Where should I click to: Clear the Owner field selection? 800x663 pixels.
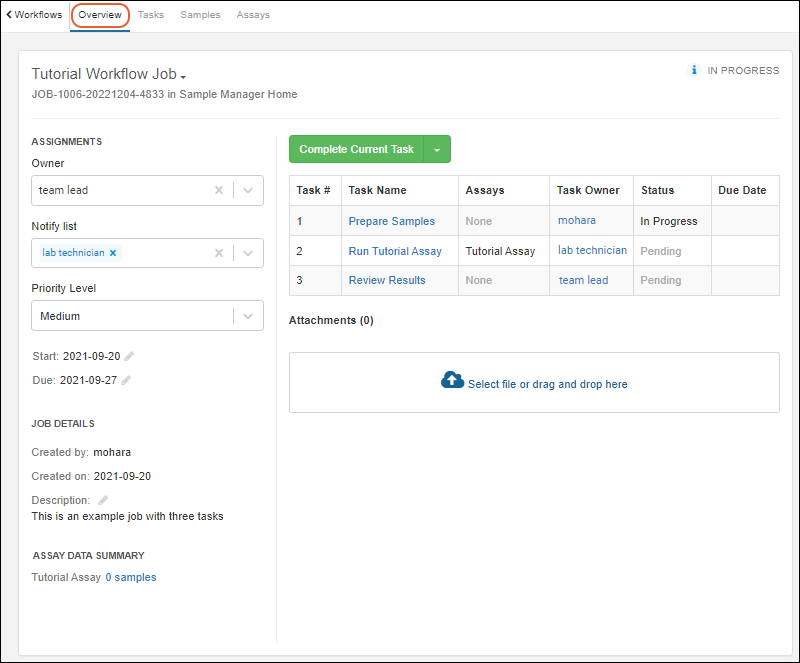click(219, 190)
